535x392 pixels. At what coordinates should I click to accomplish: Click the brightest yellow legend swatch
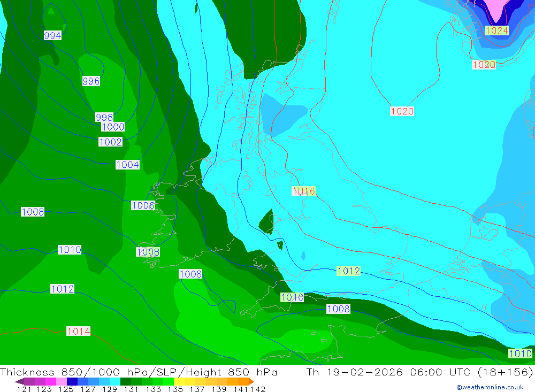pos(179,381)
